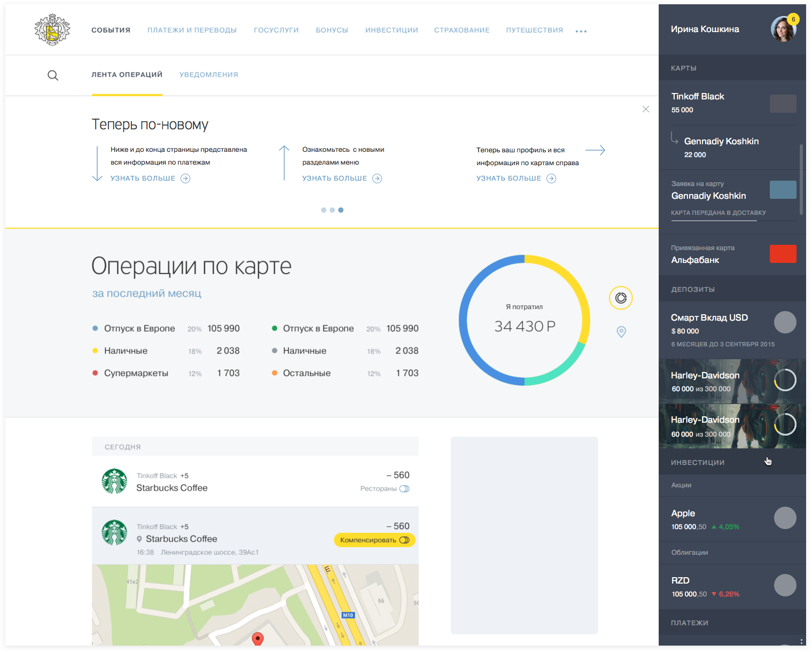The image size is (812, 652).
Task: Click 'Узнать больше' about profile and cards
Action: pyautogui.click(x=509, y=178)
